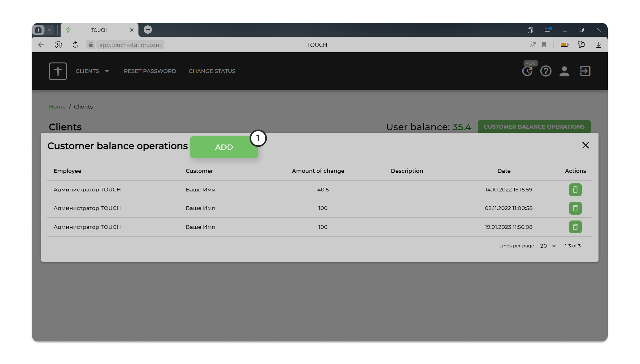The image size is (640, 364).
Task: Select the amount cell 40.5
Action: [x=323, y=190]
